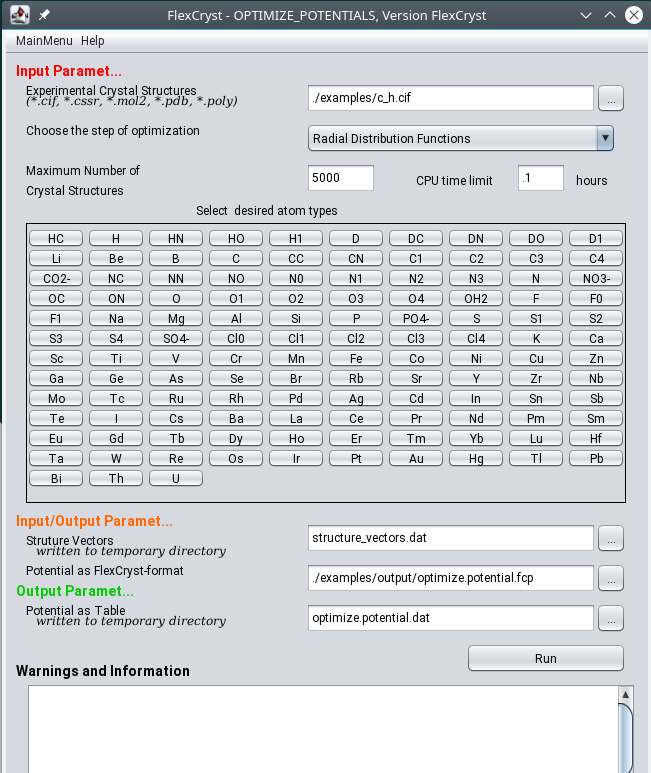Select the Fe atom type

pyautogui.click(x=356, y=358)
